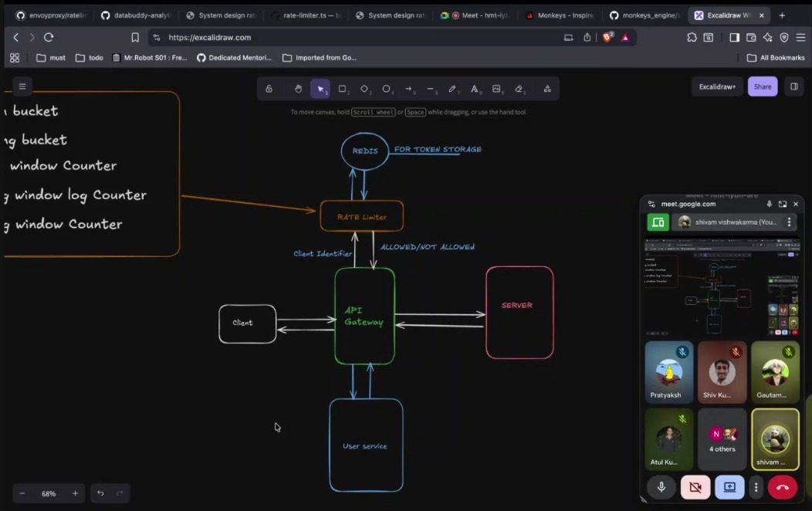Zoom in with the plus button

pos(75,493)
